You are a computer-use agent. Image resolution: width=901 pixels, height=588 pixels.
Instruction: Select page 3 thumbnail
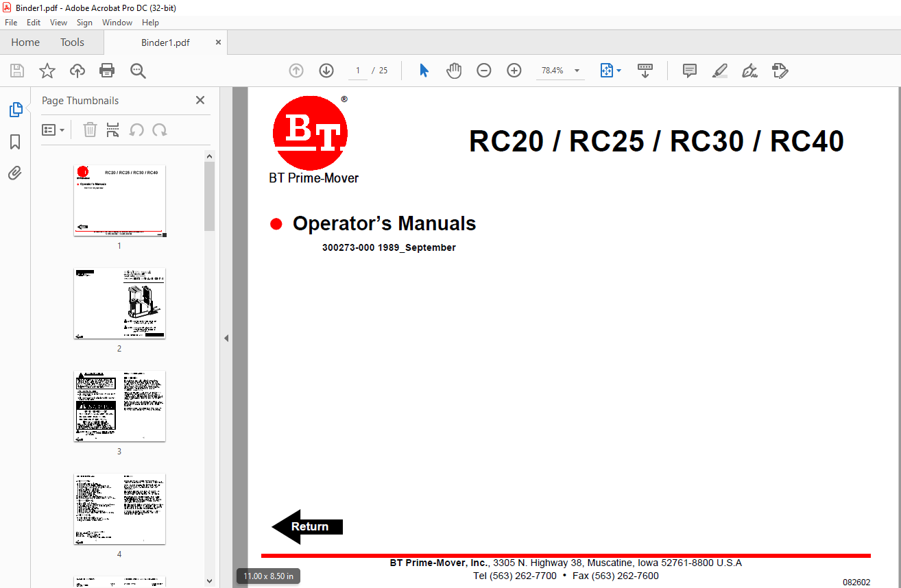point(120,406)
